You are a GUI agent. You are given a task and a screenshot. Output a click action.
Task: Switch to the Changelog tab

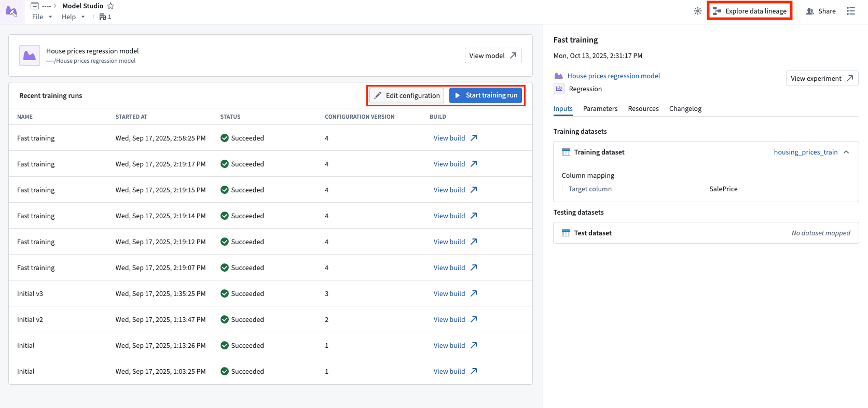point(685,108)
